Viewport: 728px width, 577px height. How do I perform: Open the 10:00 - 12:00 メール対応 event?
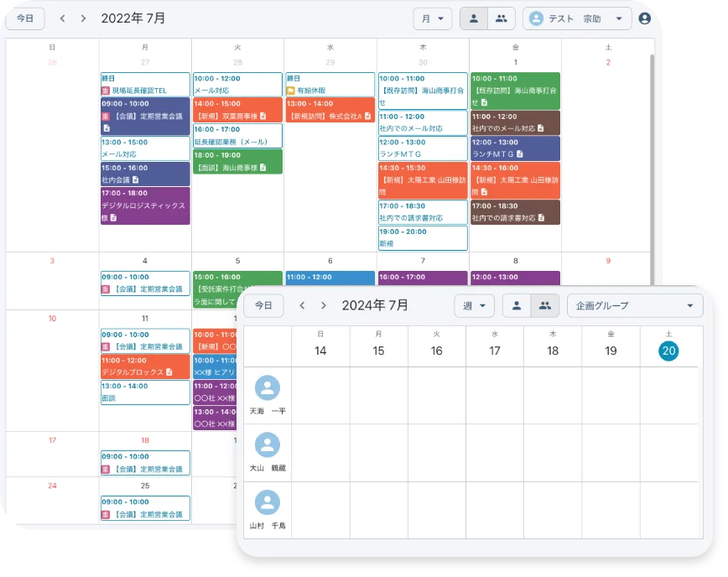pos(237,84)
